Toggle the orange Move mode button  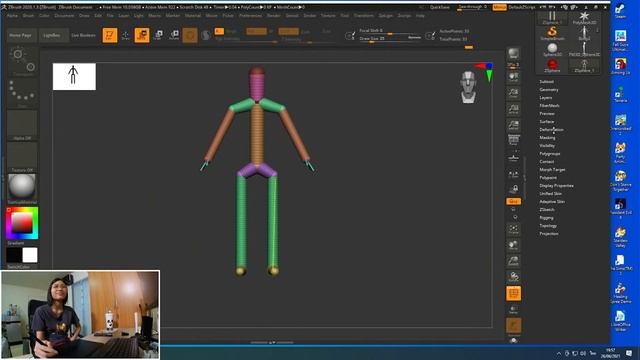[142, 35]
